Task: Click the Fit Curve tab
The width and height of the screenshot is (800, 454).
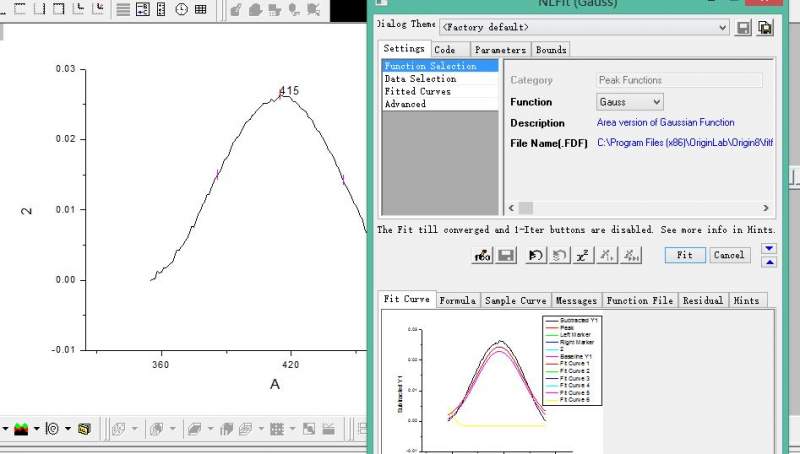Action: 407,299
